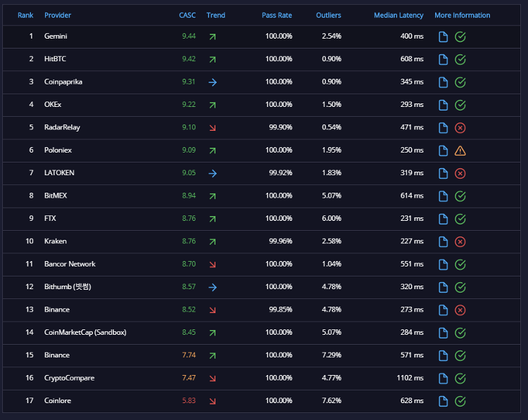Sort by the Median Latency column header
Viewport: 528px width, 420px height.
coord(398,15)
